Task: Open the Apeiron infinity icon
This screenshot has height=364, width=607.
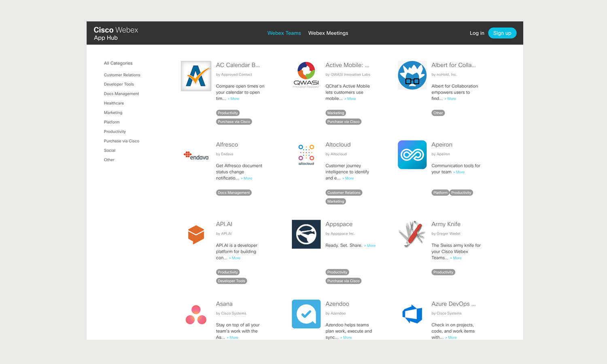Action: (412, 154)
